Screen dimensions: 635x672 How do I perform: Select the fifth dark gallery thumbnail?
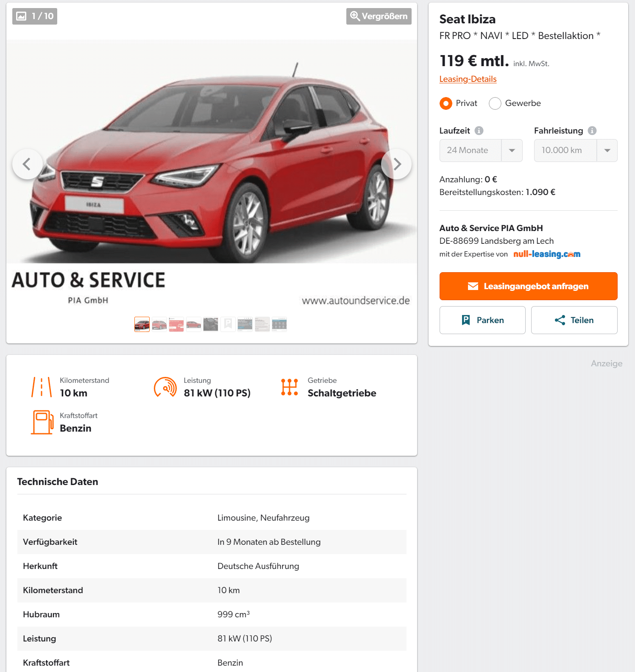click(211, 324)
